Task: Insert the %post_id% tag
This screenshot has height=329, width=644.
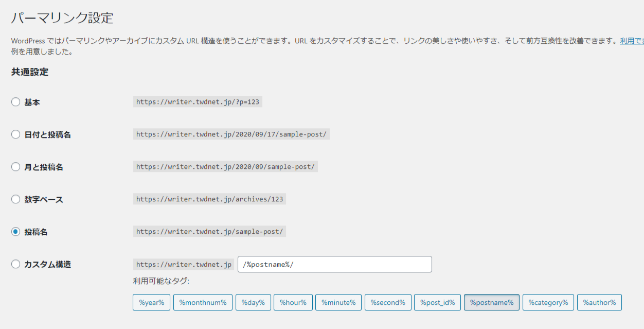Action: point(438,302)
